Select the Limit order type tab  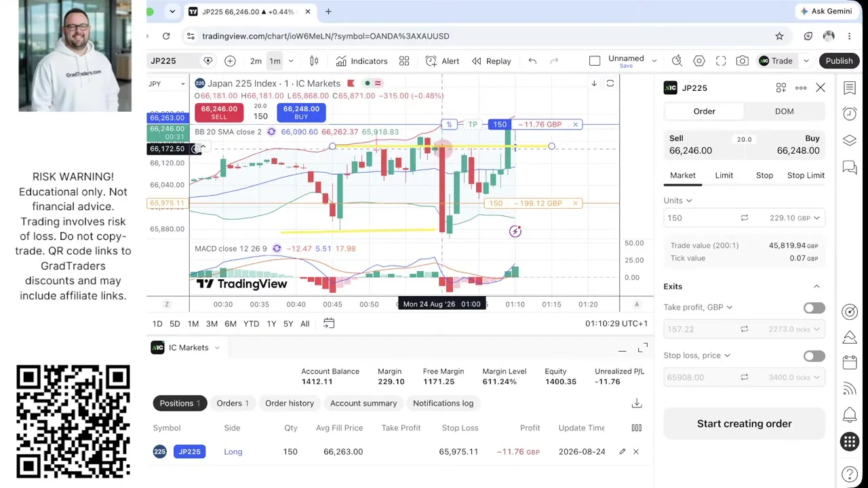(724, 176)
